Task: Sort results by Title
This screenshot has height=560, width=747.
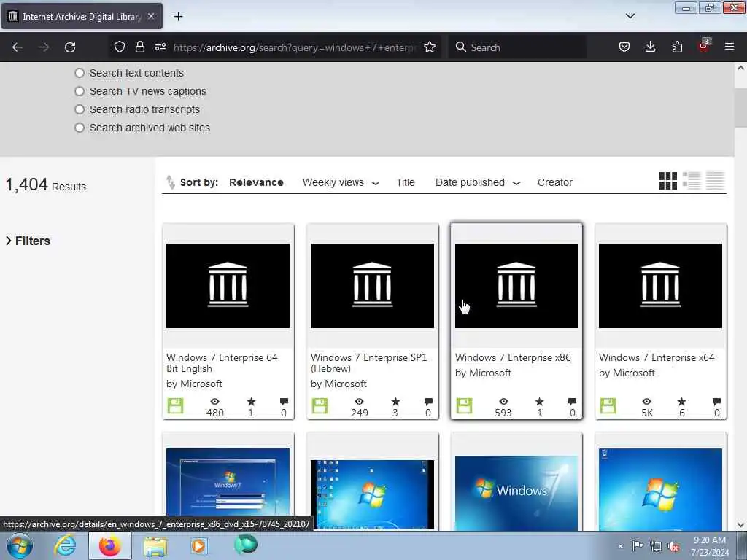Action: pos(406,182)
